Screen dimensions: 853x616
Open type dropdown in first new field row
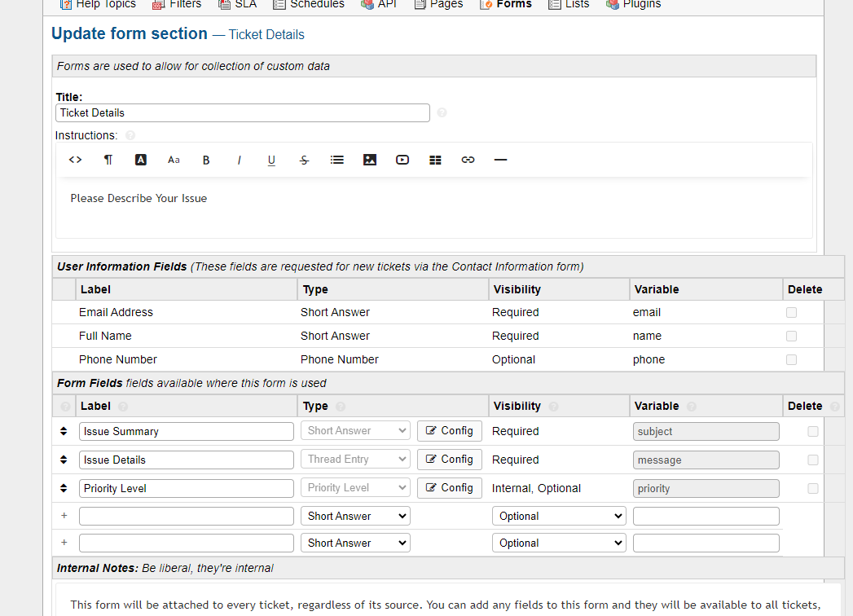tap(355, 516)
